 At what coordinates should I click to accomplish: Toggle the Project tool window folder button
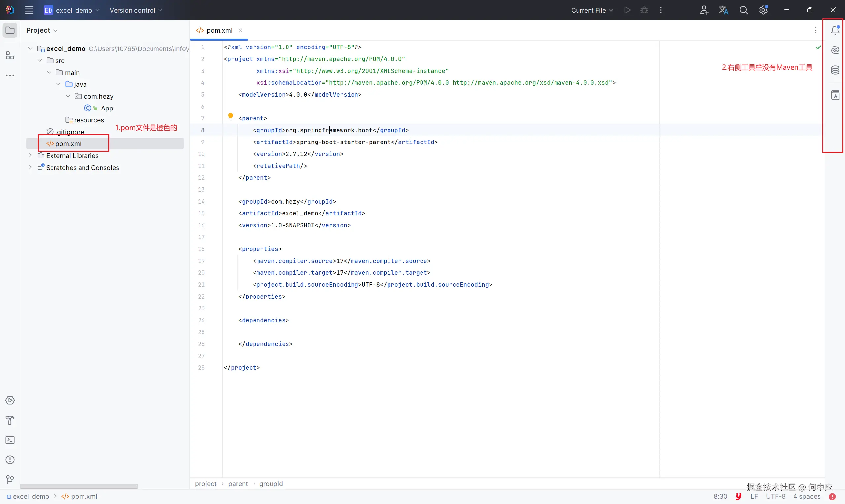pyautogui.click(x=10, y=30)
